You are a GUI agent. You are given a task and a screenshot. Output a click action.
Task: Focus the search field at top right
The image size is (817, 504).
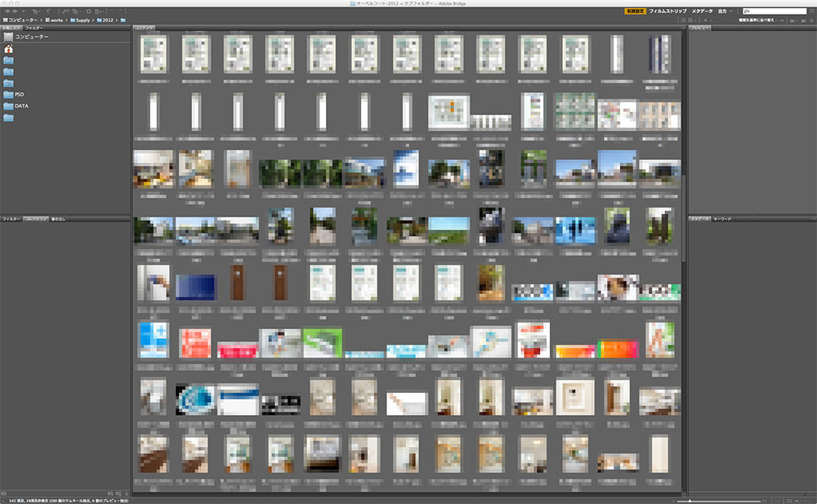(775, 11)
